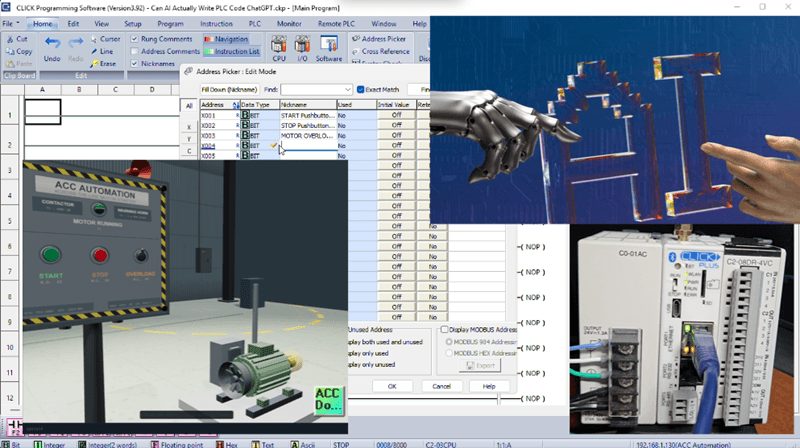Click the Hex icon in status bar
Viewport: 800px width, 448px height.
click(219, 444)
